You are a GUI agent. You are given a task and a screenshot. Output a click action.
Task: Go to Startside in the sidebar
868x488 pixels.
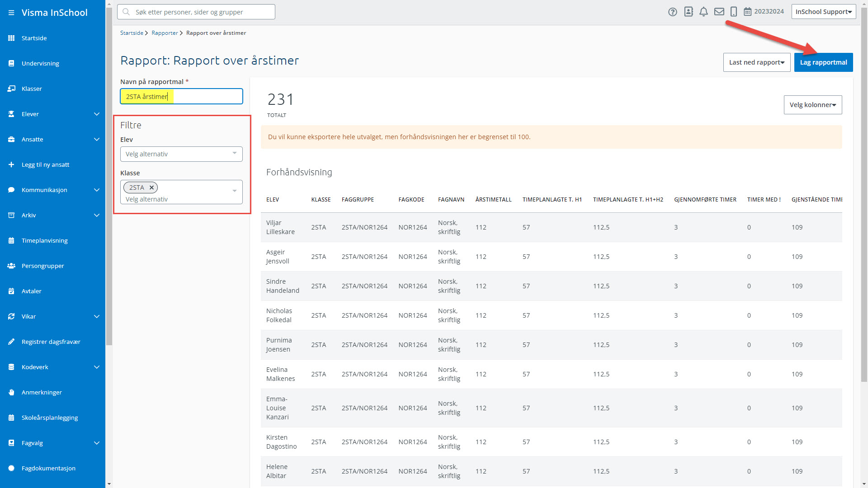pyautogui.click(x=34, y=38)
